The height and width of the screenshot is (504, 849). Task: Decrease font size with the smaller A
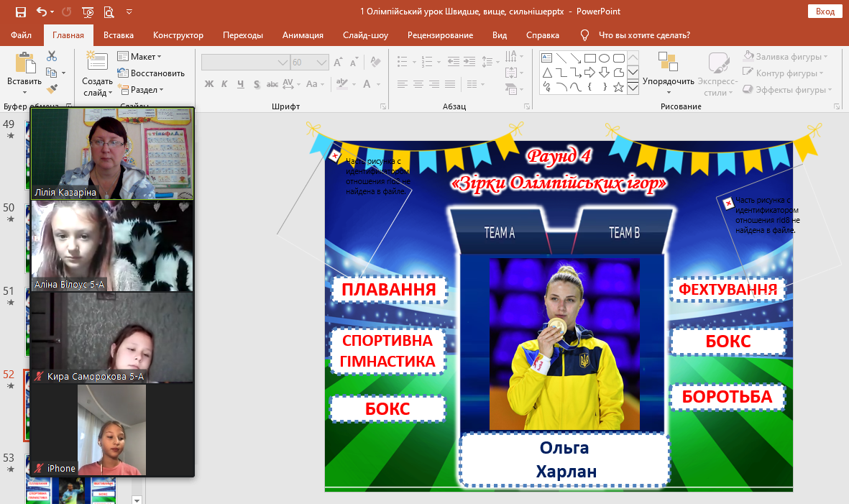354,63
